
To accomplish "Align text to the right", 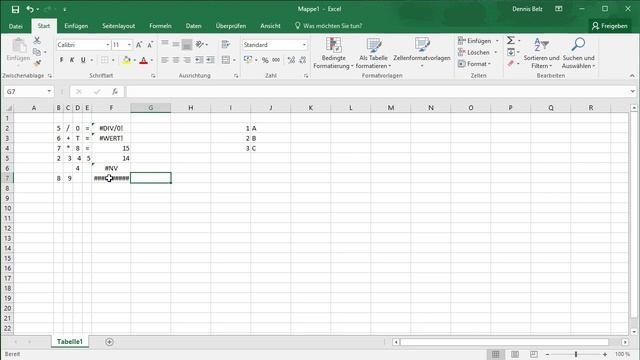I will pyautogui.click(x=187, y=60).
